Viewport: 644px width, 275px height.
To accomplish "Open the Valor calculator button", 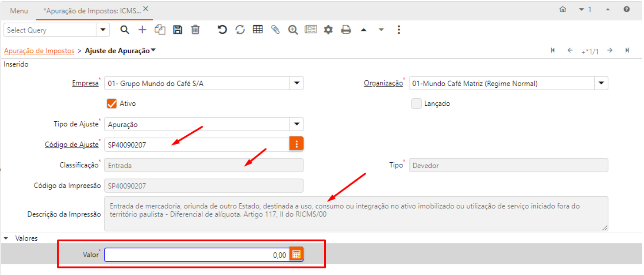I will click(x=296, y=254).
